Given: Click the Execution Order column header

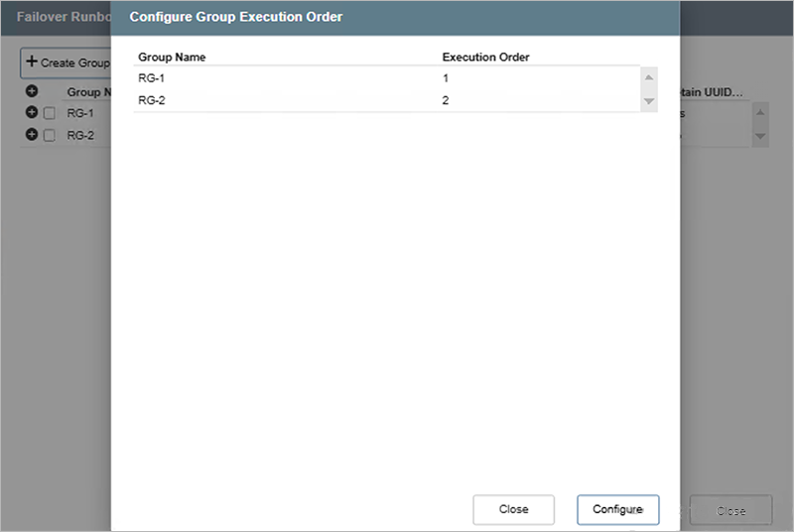Looking at the screenshot, I should point(485,57).
